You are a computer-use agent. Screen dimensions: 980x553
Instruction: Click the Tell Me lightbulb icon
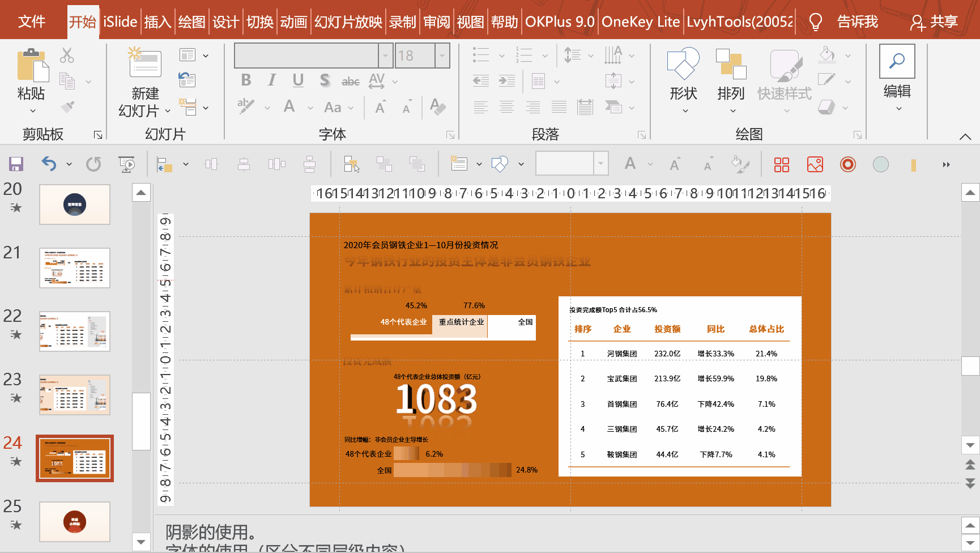point(816,22)
